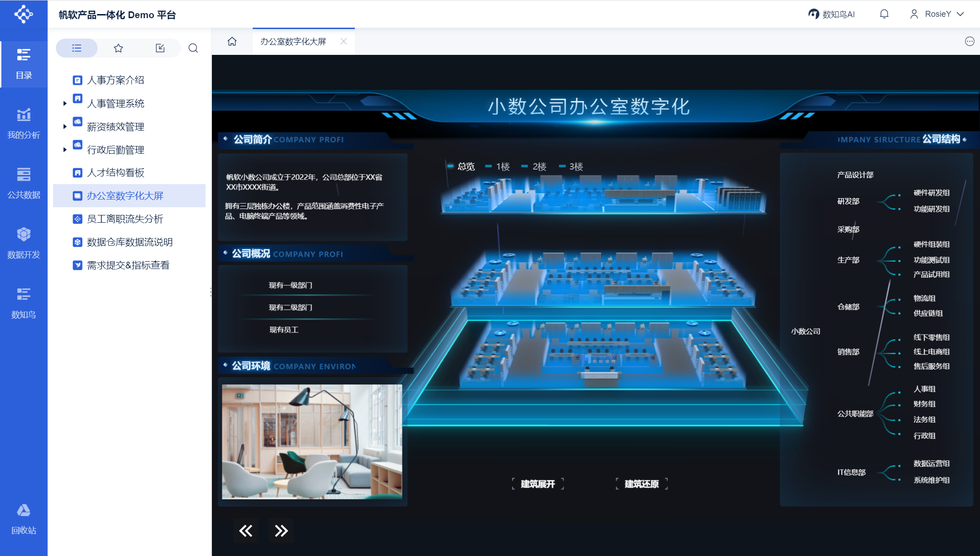Expand the 人事管理系统 tree node
The height and width of the screenshot is (556, 980).
pos(65,103)
